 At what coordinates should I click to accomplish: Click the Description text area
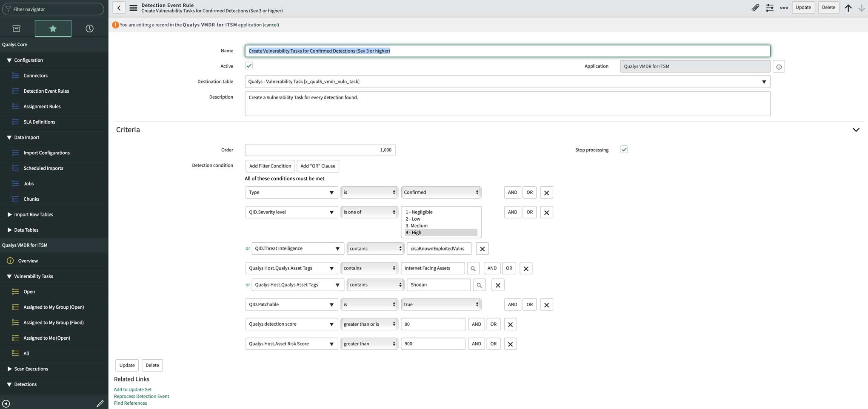507,104
